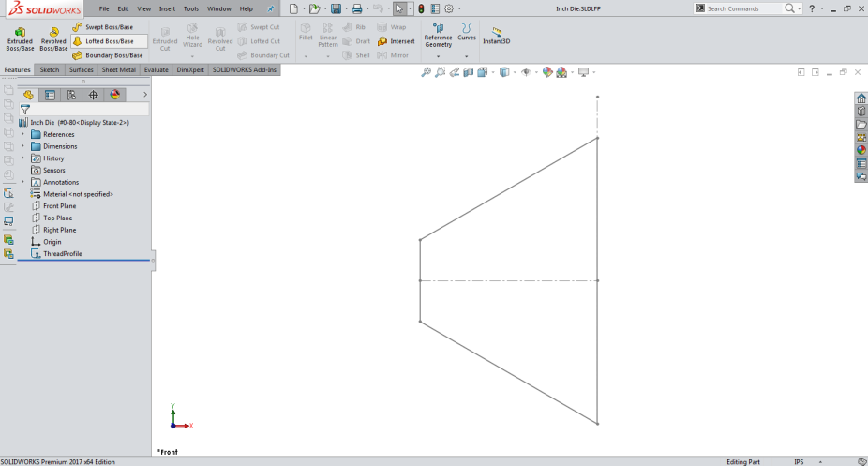Click the Zoom to Fit icon

426,72
